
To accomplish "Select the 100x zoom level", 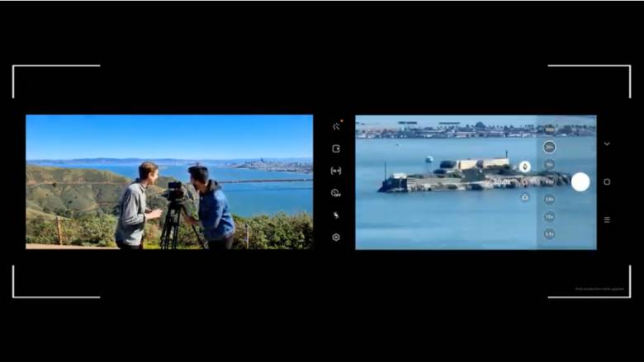I will 550,130.
